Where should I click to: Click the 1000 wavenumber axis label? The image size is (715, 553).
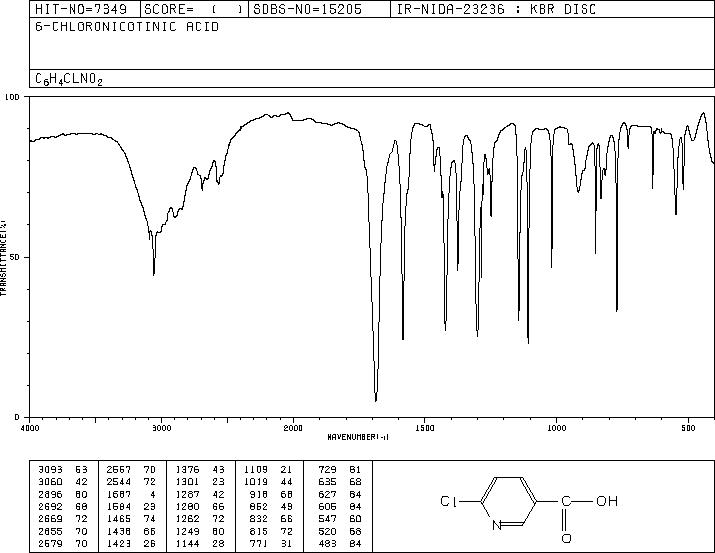click(556, 428)
